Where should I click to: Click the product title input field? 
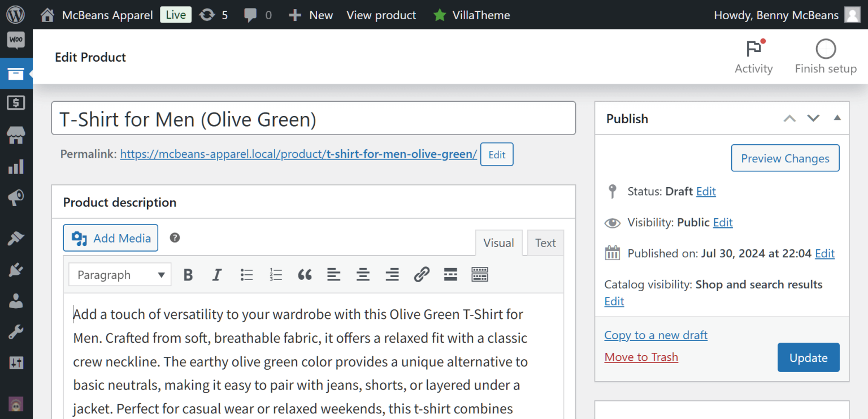pyautogui.click(x=313, y=119)
